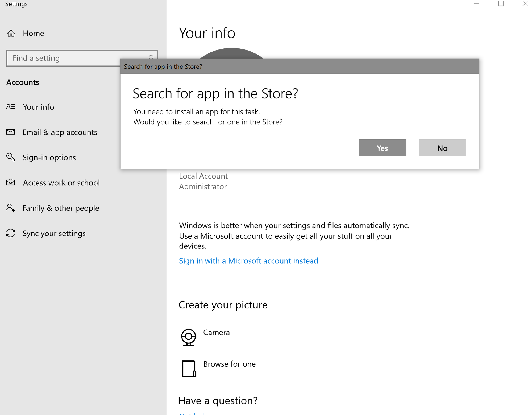Select the Family & other people icon
This screenshot has width=532, height=415.
pos(11,208)
